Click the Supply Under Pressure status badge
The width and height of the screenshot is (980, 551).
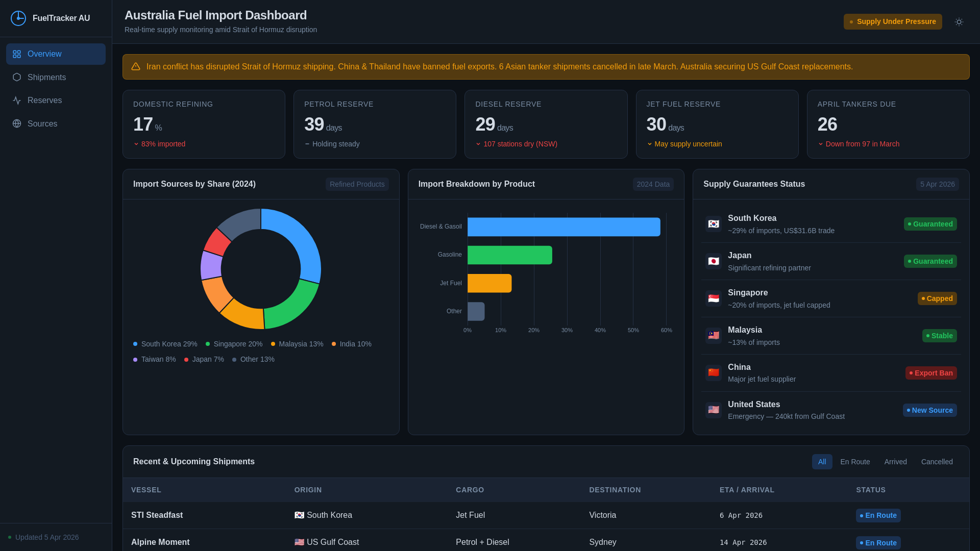point(892,22)
